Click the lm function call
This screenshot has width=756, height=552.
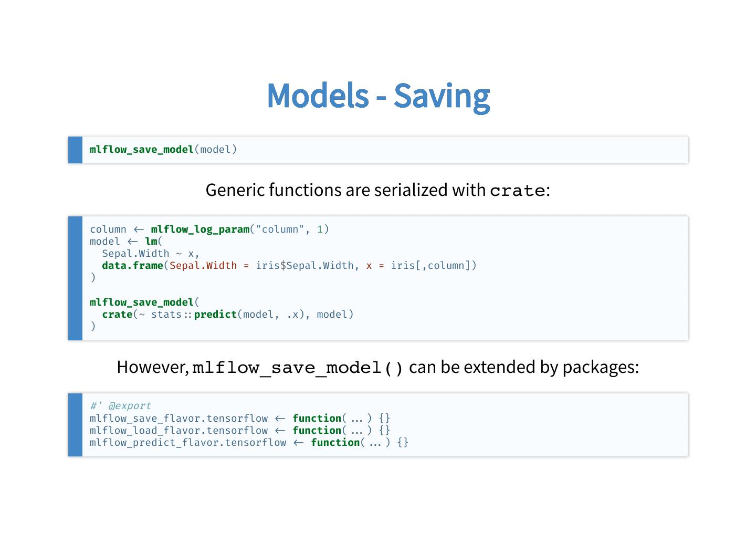pos(151,242)
